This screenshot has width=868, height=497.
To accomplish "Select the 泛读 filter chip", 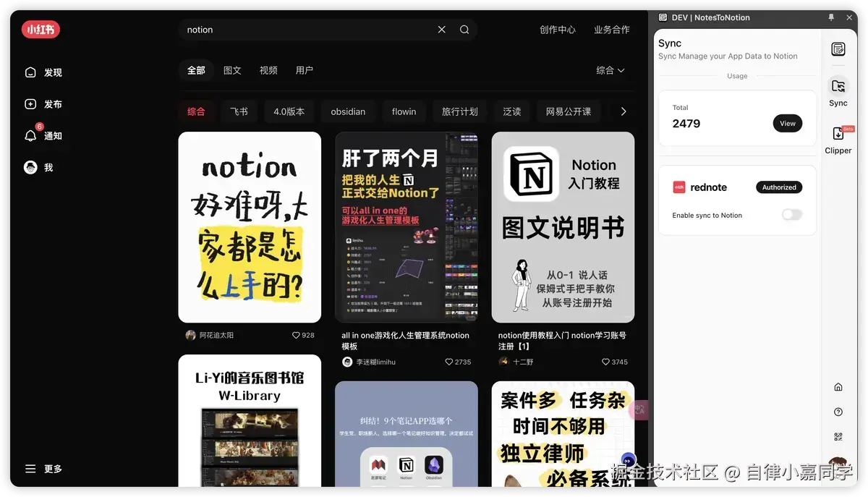I will coord(512,111).
